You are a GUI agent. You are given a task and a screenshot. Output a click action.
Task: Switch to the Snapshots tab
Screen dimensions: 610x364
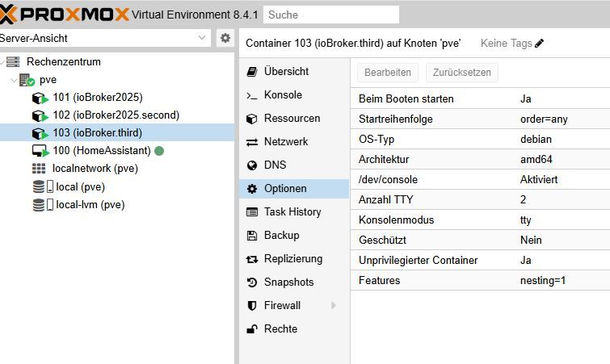pyautogui.click(x=288, y=282)
